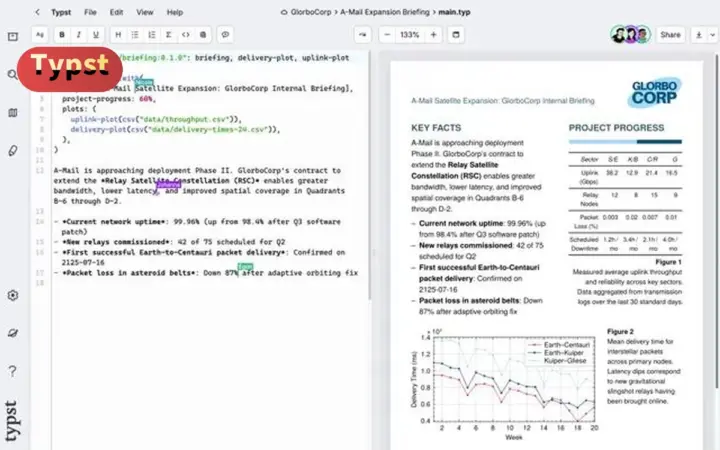Expand the export options dropdown arrow
This screenshot has height=450, width=720.
pos(712,34)
